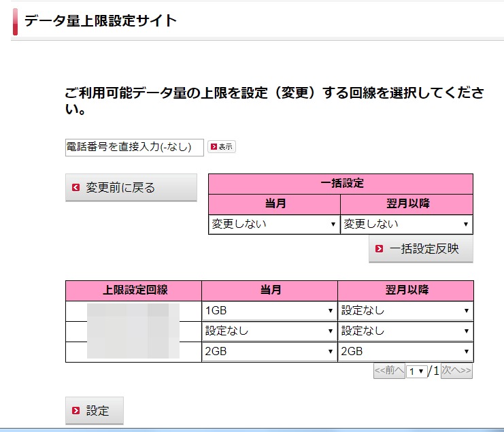Click the 上限設定回線 column header
The width and height of the screenshot is (504, 432).
click(x=133, y=290)
